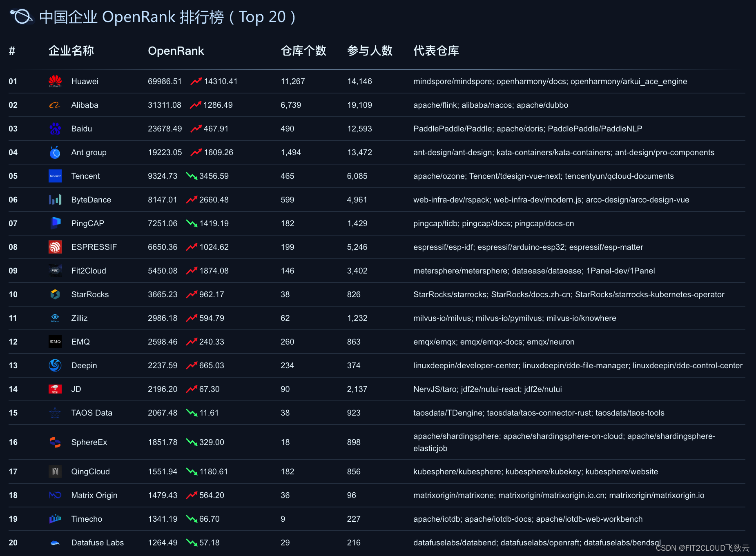756x556 pixels.
Task: Click the Alibaba company logo
Action: [55, 105]
